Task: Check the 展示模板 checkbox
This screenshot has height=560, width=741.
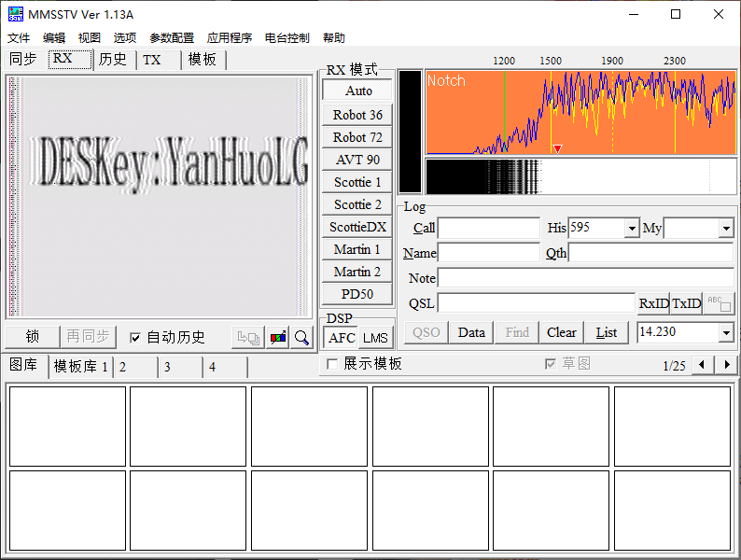Action: pyautogui.click(x=332, y=364)
